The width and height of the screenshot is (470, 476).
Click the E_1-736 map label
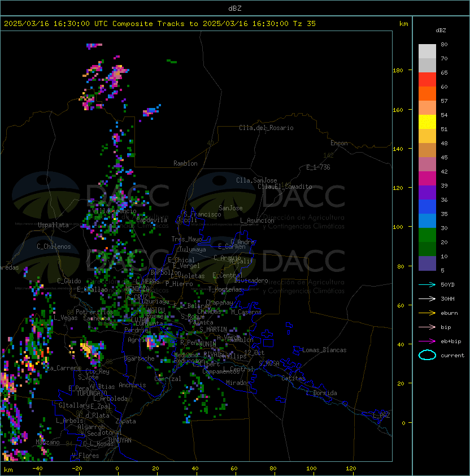[x=318, y=167]
